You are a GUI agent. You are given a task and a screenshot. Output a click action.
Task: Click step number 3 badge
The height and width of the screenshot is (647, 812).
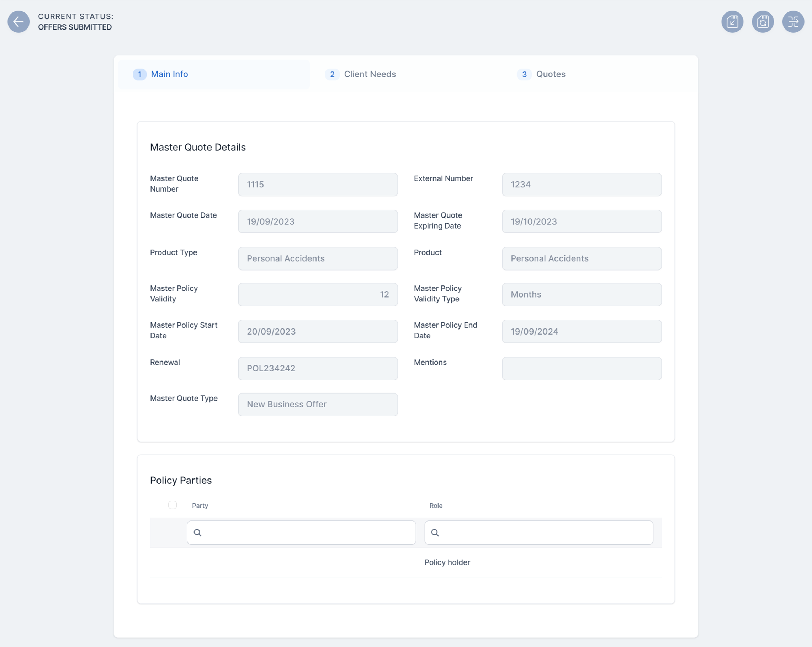click(524, 74)
